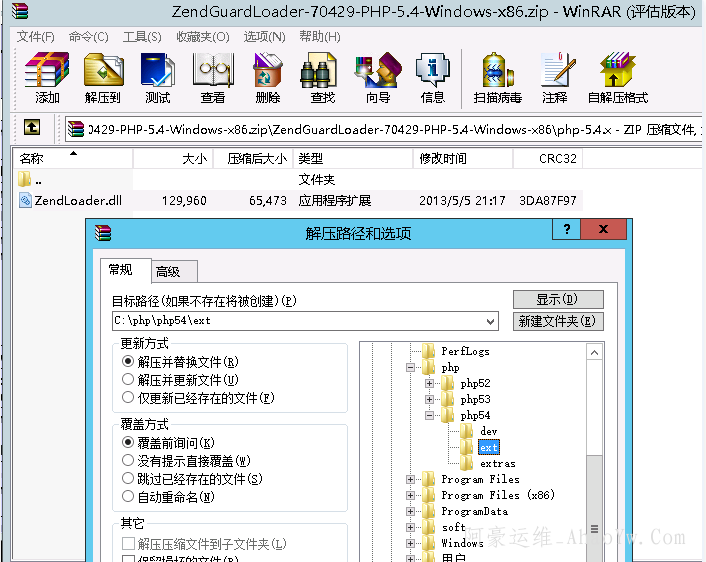The image size is (706, 562).
Task: Click the 显示(D) button
Action: click(558, 299)
